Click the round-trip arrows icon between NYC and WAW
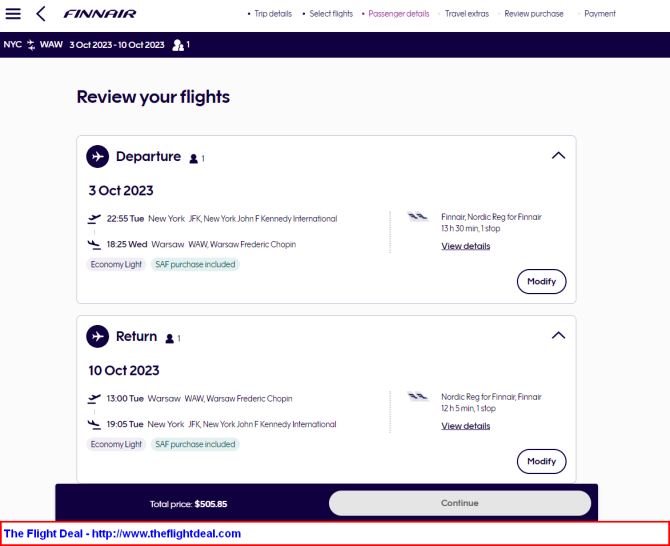This screenshot has width=670, height=546. [31, 45]
